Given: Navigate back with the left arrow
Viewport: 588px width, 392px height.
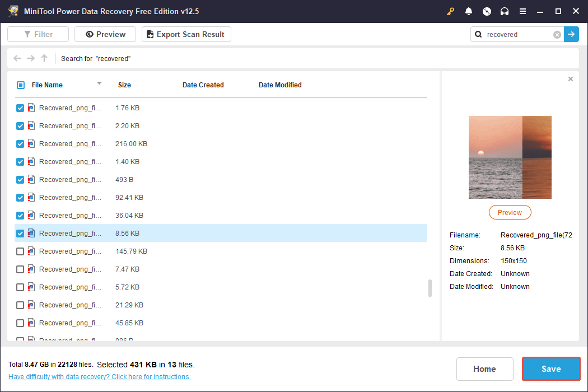Looking at the screenshot, I should pyautogui.click(x=17, y=58).
